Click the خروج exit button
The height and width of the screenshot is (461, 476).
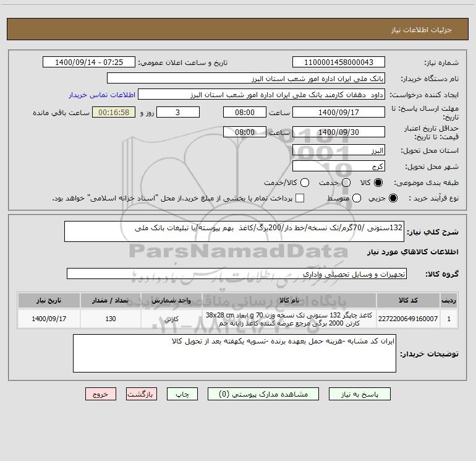pos(101,394)
